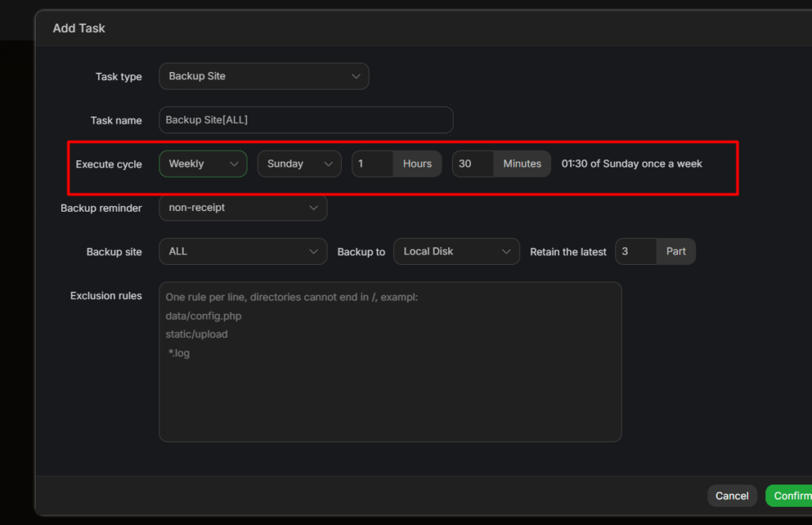Open the Sunday day-of-week dropdown
This screenshot has height=525, width=812.
[x=299, y=163]
